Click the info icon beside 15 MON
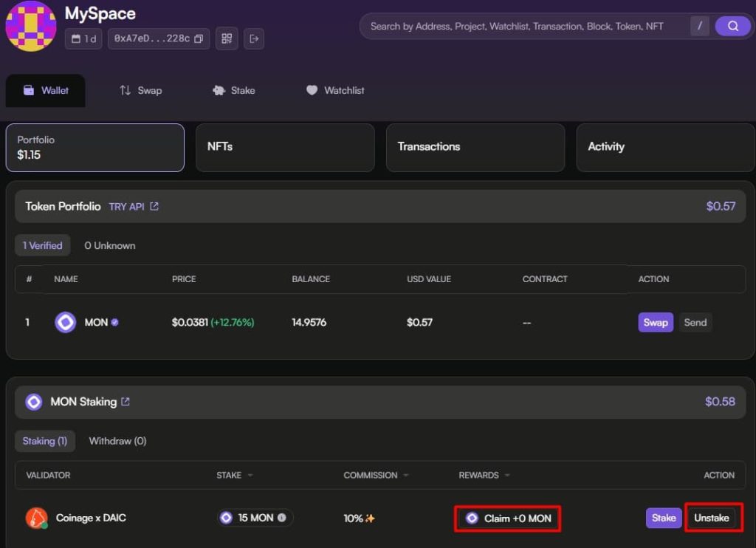The height and width of the screenshot is (548, 756). [x=281, y=518]
